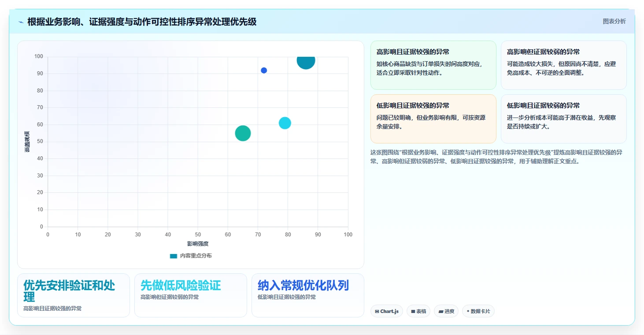Click description 可能造成较大损失
This screenshot has width=644, height=335.
coord(561,68)
